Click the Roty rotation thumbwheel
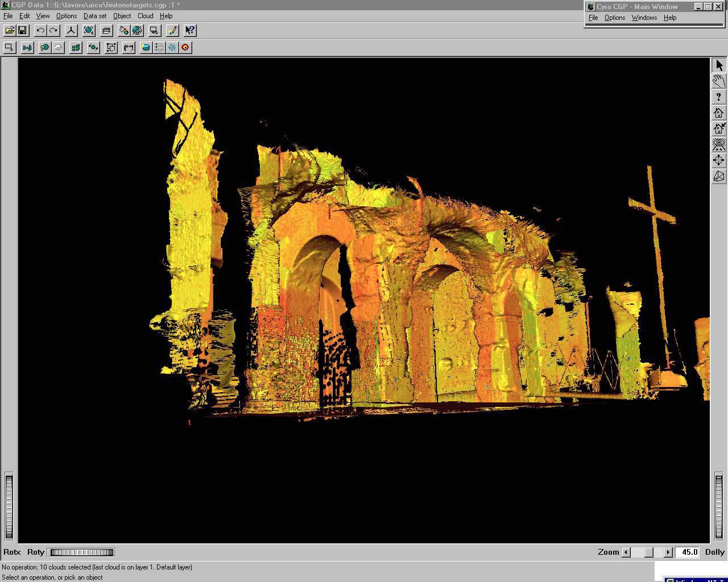Screen dimensions: 728x582 tap(82, 552)
